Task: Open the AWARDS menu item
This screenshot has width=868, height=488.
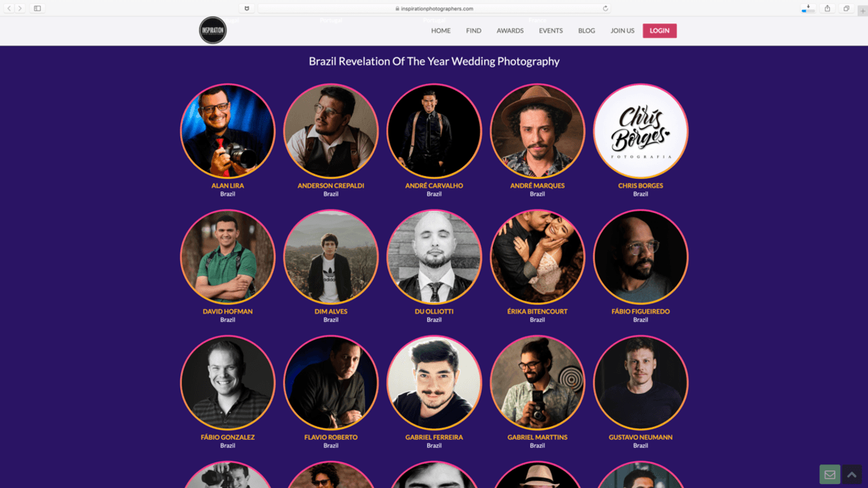Action: click(510, 30)
